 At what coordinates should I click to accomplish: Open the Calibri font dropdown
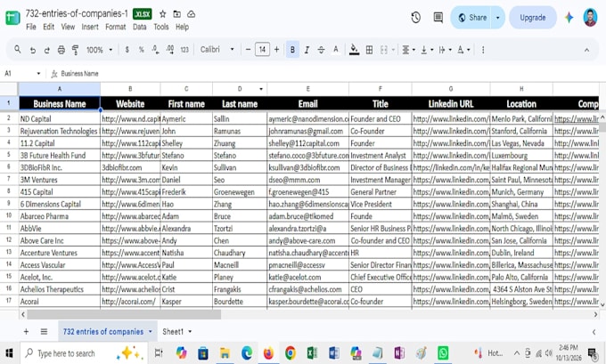[217, 50]
